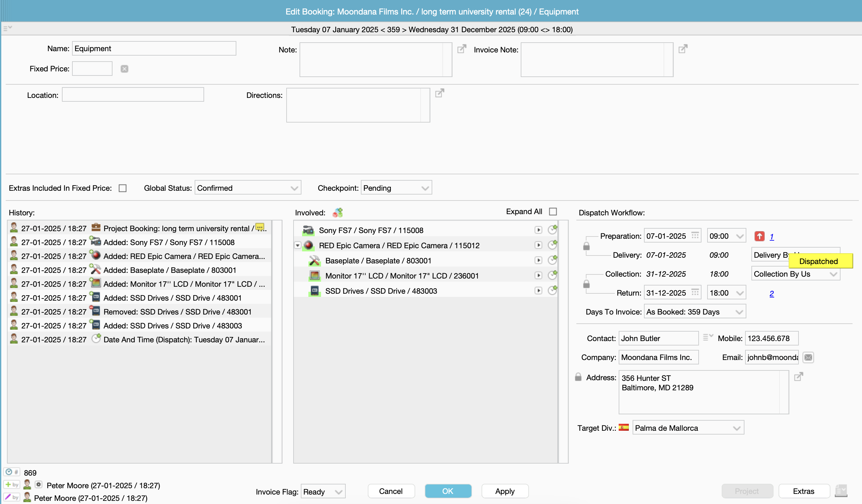Screen dimensions: 862x504
Task: Click the Return link numbered 2
Action: pos(771,293)
